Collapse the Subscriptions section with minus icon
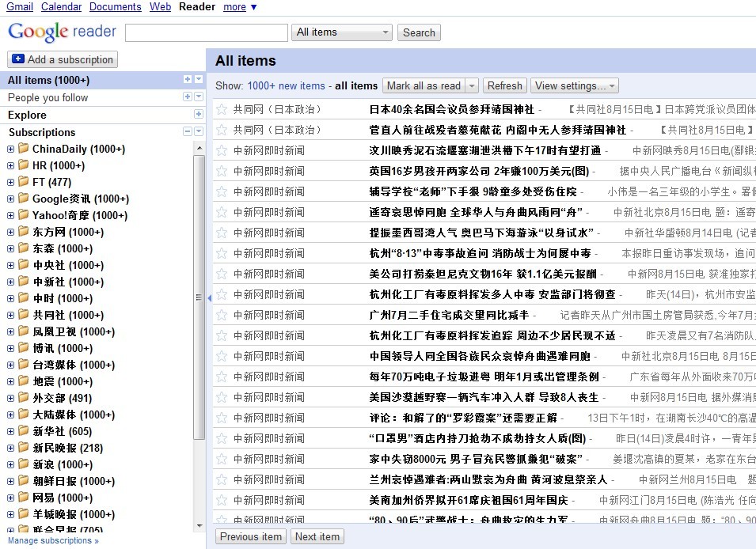Image resolution: width=756 pixels, height=549 pixels. coord(188,132)
